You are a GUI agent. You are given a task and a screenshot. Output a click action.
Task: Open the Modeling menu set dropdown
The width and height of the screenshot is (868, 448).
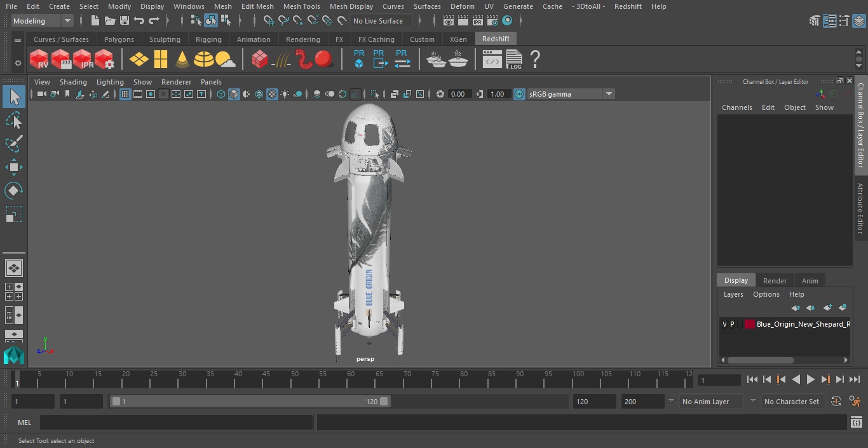43,21
